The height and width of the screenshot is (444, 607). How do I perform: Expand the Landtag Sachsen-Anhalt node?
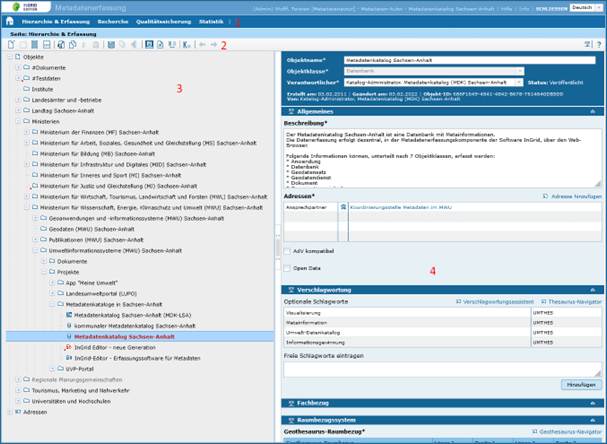pyautogui.click(x=18, y=111)
